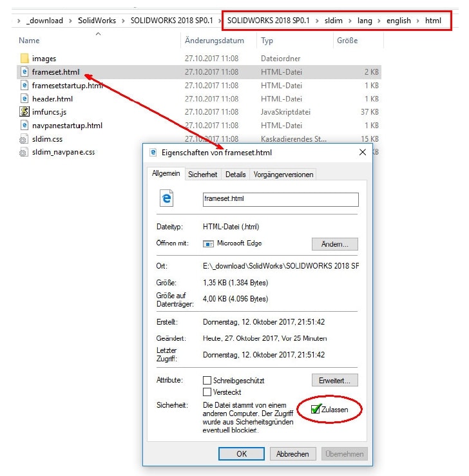The width and height of the screenshot is (469, 476).
Task: Select the english breadcrumb segment
Action: coord(399,21)
